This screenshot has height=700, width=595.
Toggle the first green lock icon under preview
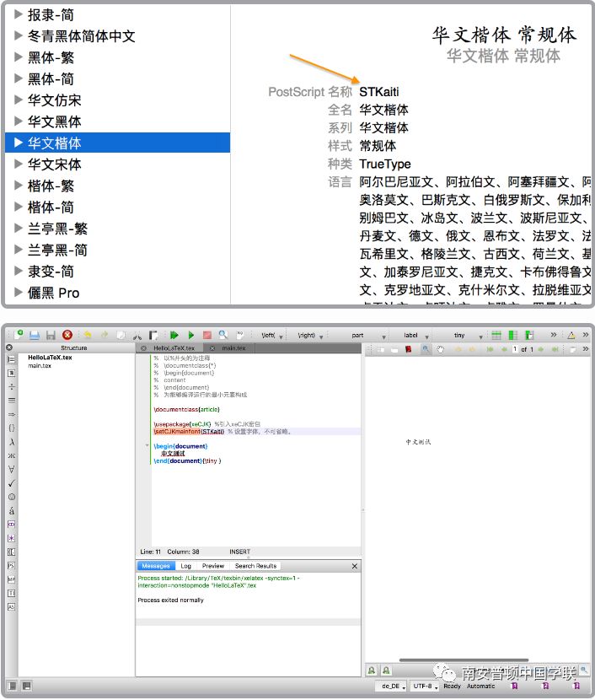point(372,670)
